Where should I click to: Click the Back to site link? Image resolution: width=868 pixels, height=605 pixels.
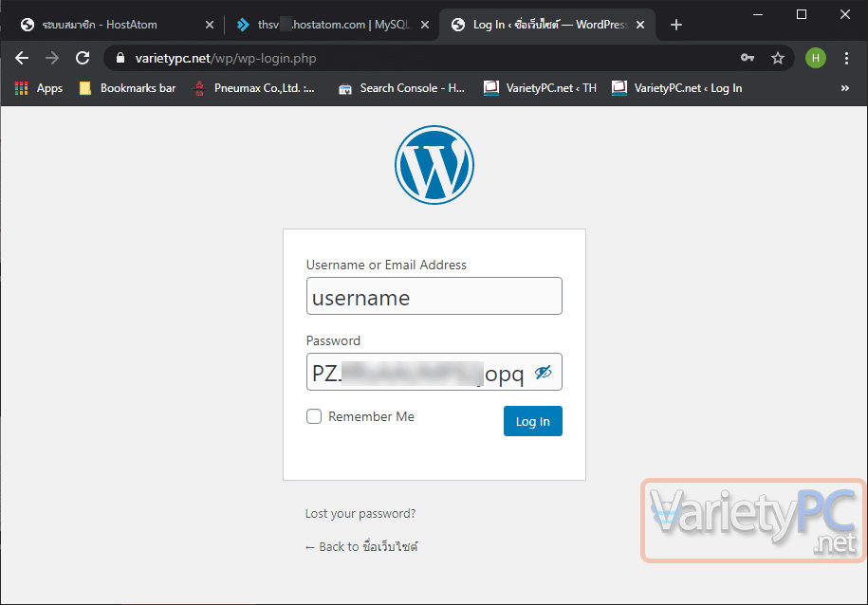click(x=361, y=546)
